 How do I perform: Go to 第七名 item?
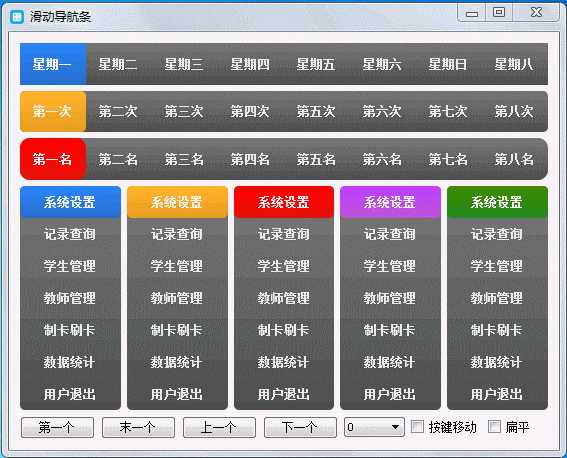(448, 159)
